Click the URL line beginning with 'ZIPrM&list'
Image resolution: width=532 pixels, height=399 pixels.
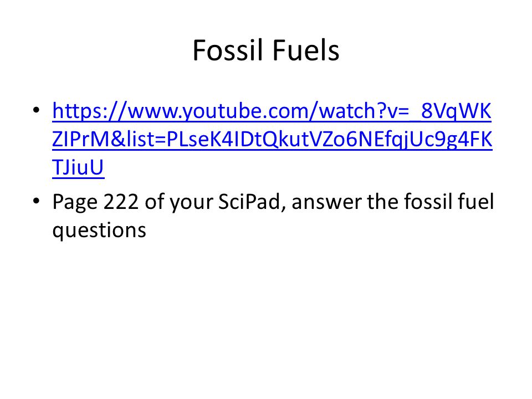click(272, 139)
